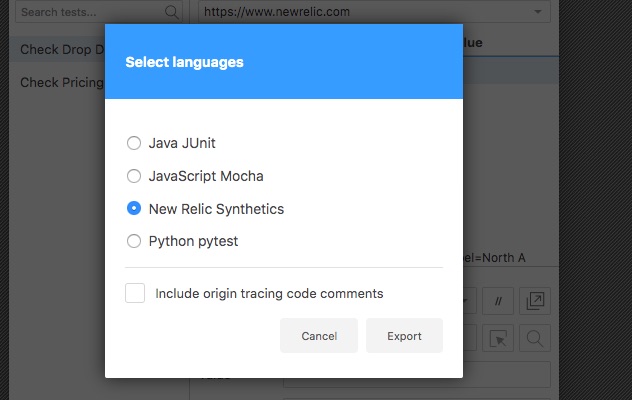Image resolution: width=640 pixels, height=400 pixels.
Task: Select New Relic Synthetics radio button
Action: click(134, 208)
